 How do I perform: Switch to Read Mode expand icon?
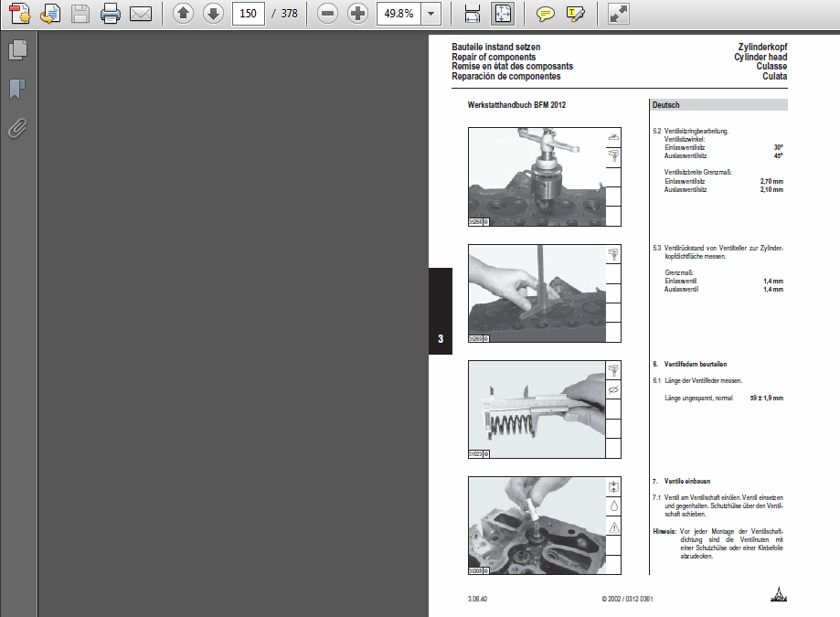point(618,14)
